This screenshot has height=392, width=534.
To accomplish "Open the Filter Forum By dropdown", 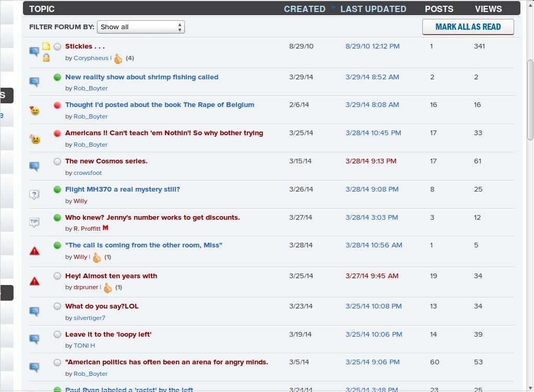I will [x=141, y=27].
